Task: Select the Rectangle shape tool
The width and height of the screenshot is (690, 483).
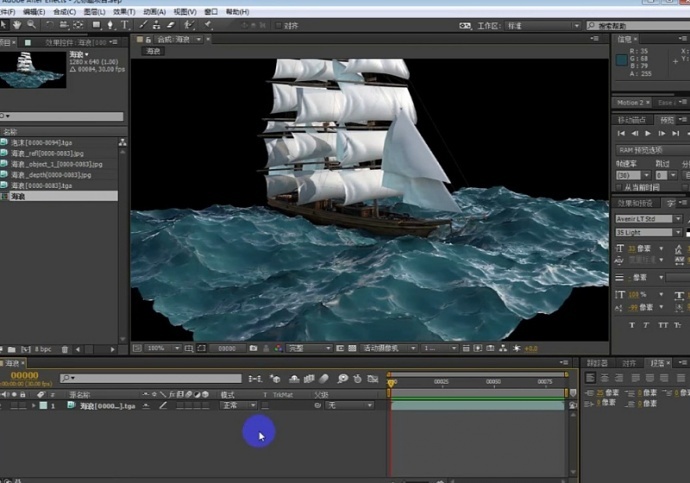Action: pyautogui.click(x=95, y=23)
